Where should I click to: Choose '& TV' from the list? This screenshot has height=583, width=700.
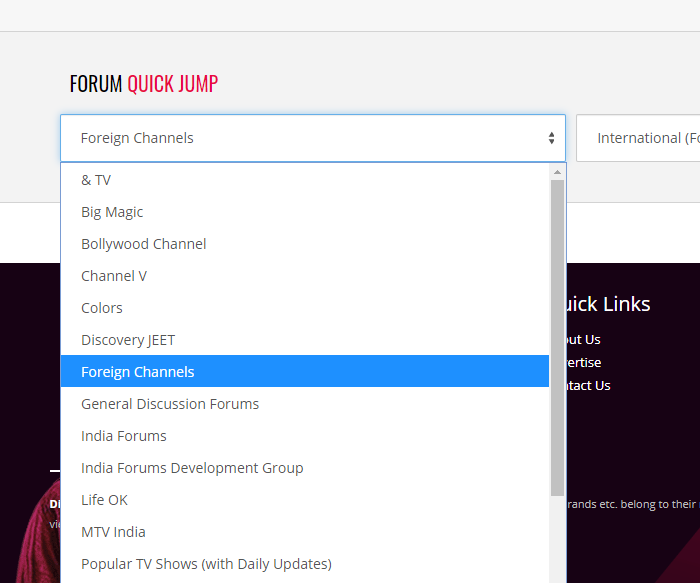coord(305,180)
